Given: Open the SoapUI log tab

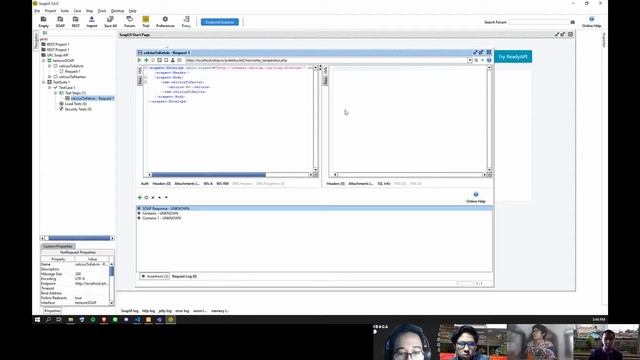Looking at the screenshot, I should pos(129,311).
